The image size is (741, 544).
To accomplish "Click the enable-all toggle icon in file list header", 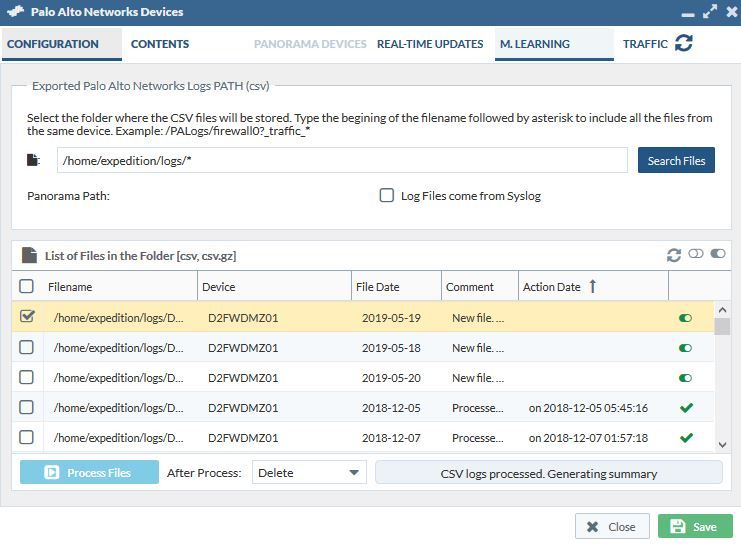I will (x=718, y=254).
